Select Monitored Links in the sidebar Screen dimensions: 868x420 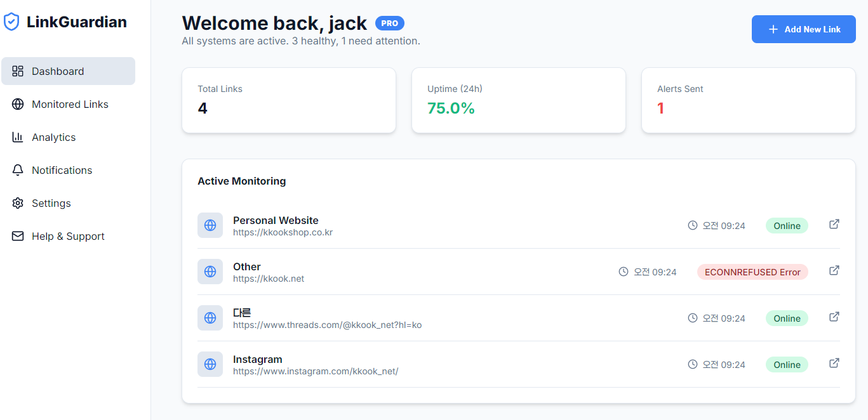(70, 104)
